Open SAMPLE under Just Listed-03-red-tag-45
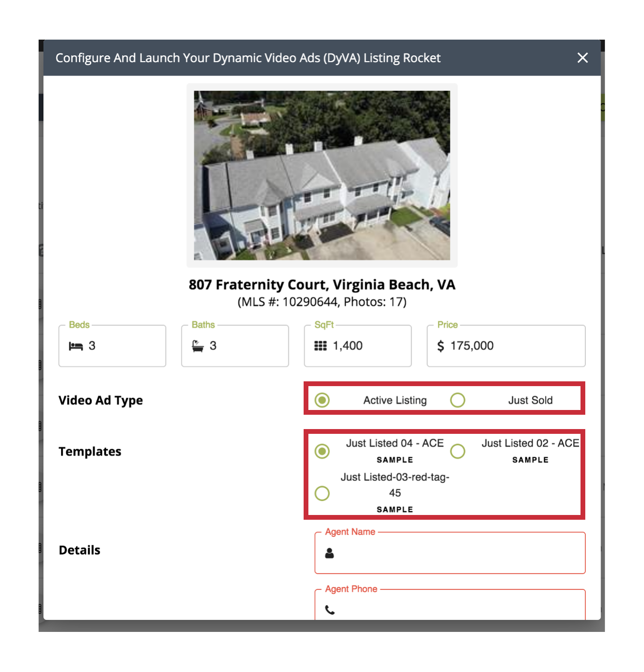This screenshot has height=672, width=644. point(395,510)
